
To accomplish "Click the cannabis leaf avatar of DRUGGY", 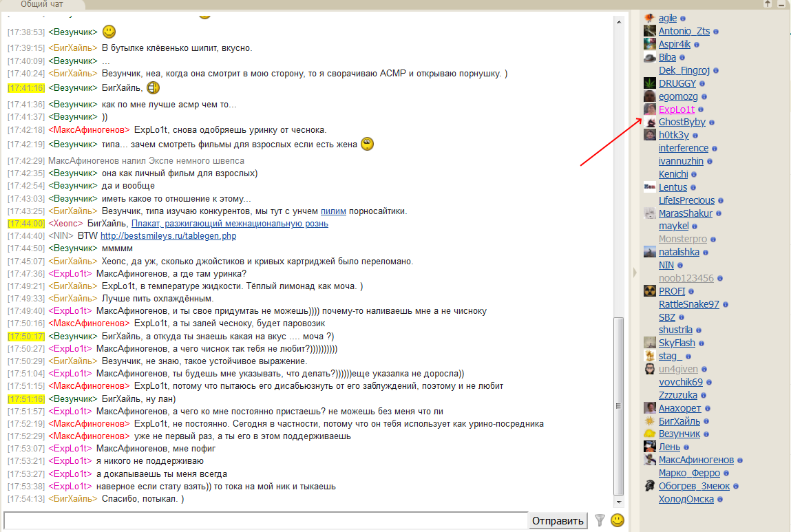I will pyautogui.click(x=649, y=83).
